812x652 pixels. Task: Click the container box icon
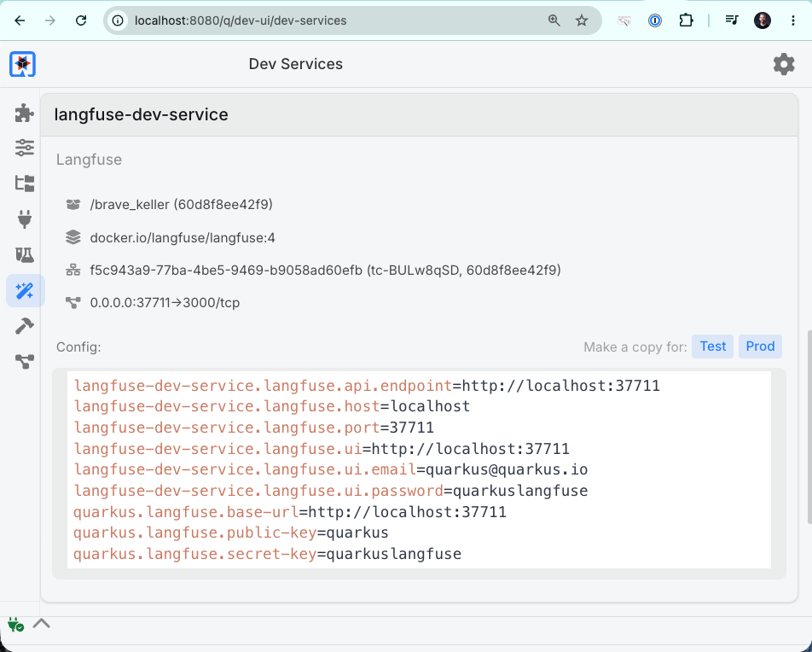[73, 204]
